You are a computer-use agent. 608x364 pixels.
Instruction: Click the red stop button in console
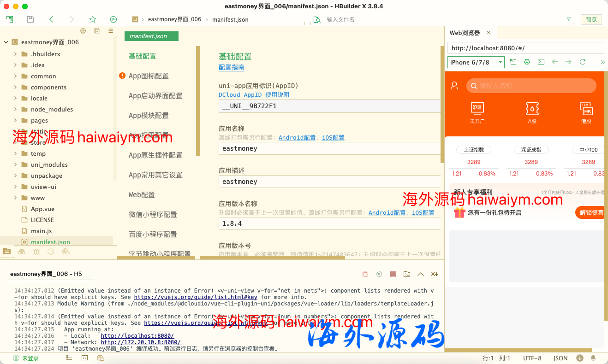(393, 274)
